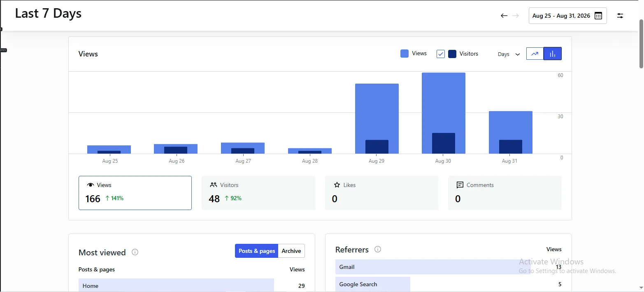The width and height of the screenshot is (644, 292).
Task: Select the Visitors stat card
Action: 258,193
